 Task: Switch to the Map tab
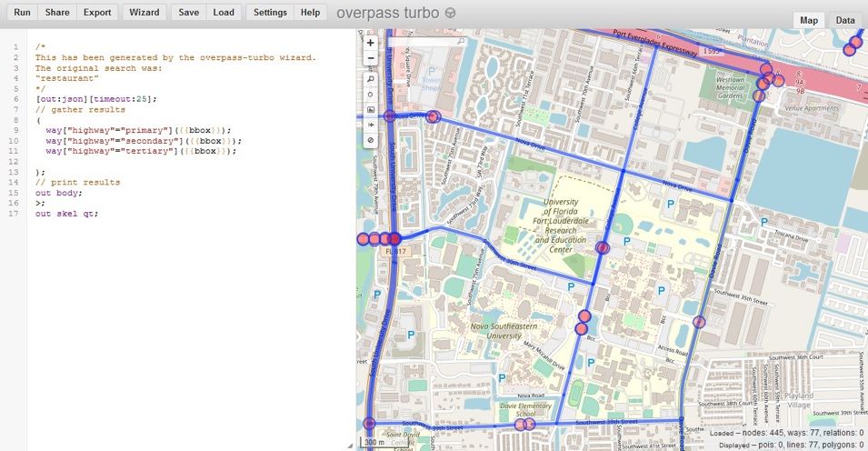pyautogui.click(x=808, y=20)
